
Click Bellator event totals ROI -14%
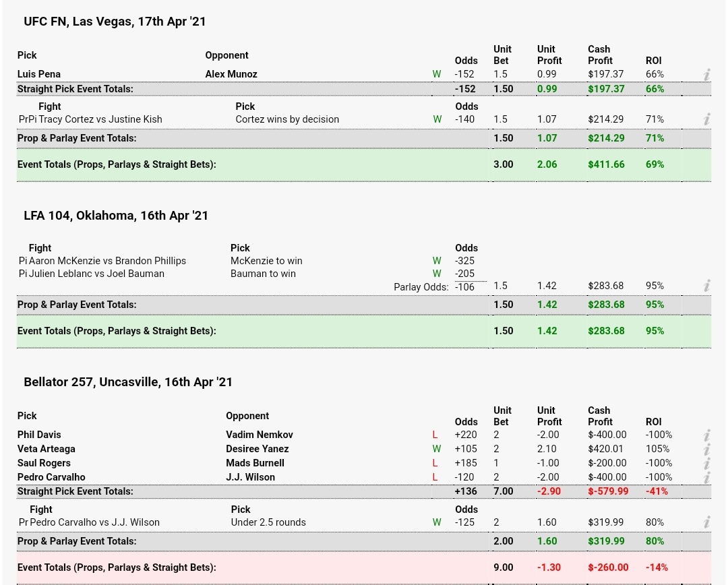pos(657,567)
